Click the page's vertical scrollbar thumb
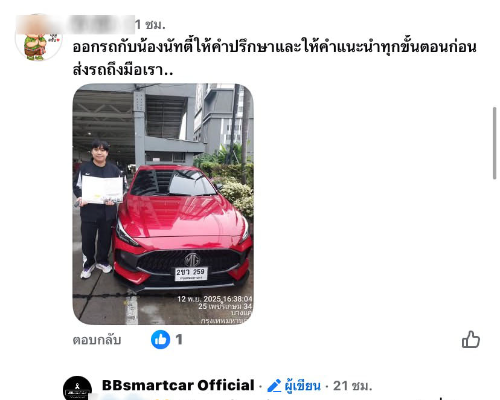The width and height of the screenshot is (500, 400). 495,143
